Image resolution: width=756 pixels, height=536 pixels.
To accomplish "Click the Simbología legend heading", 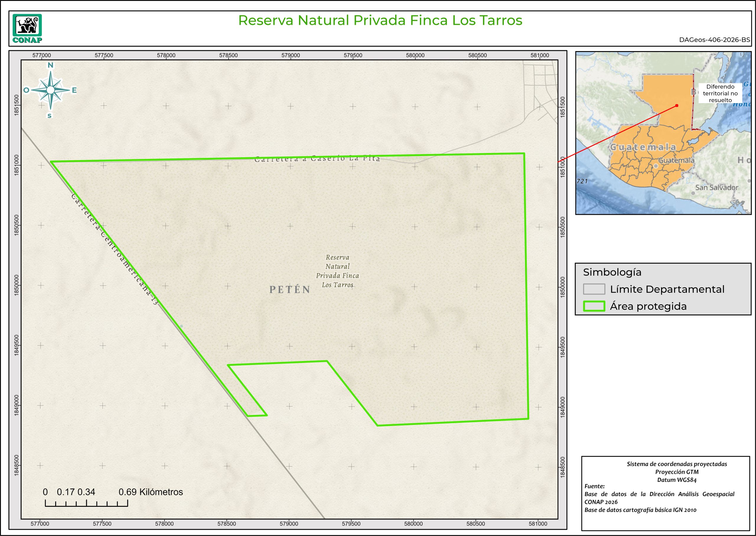I will point(612,272).
